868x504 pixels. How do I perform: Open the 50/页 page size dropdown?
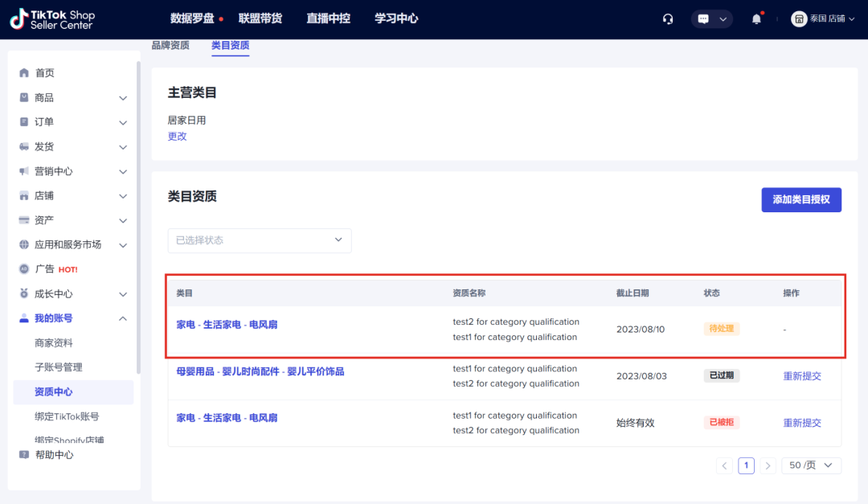[811, 465]
